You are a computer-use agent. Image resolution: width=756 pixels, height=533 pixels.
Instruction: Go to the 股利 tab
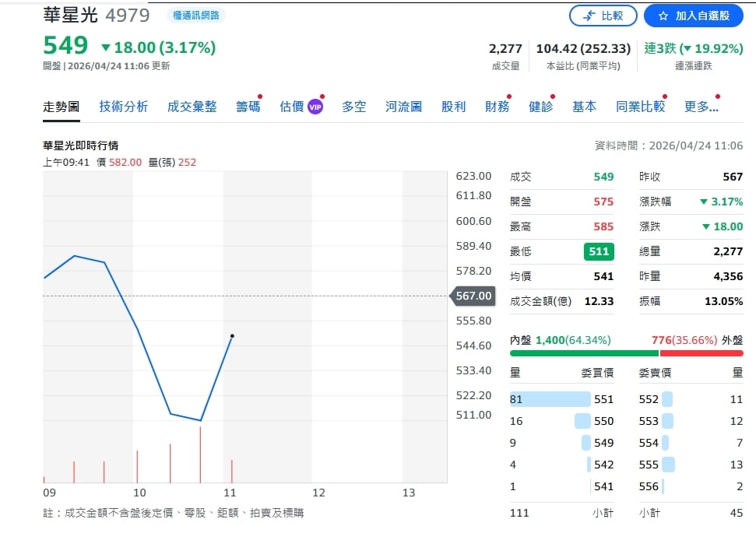coord(453,107)
